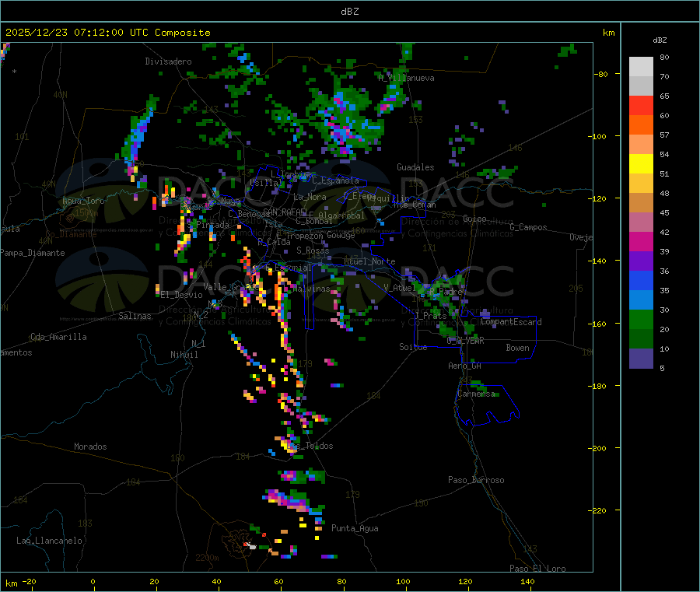This screenshot has height=592, width=700.
Task: Select the N_1 label near Nihuil
Action: (198, 344)
